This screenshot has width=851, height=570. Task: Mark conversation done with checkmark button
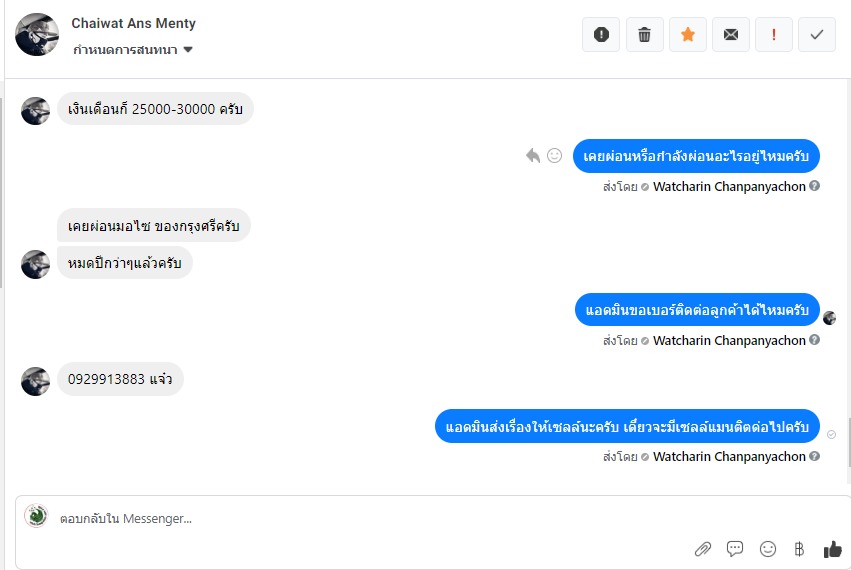(x=817, y=35)
